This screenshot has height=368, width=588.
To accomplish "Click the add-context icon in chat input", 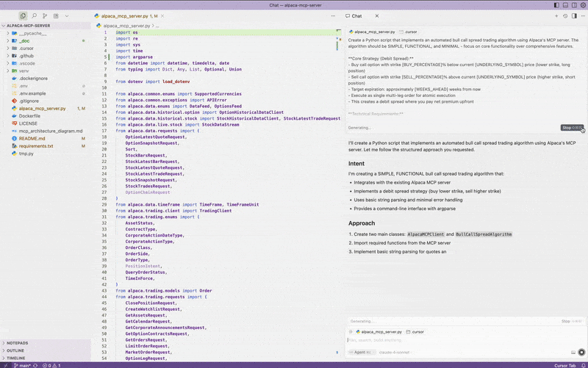I will (351, 332).
